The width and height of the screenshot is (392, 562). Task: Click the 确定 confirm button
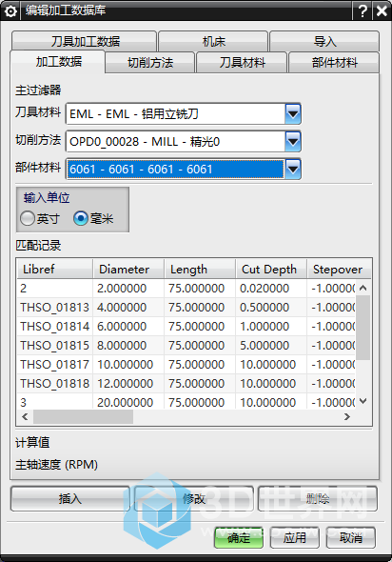239,537
